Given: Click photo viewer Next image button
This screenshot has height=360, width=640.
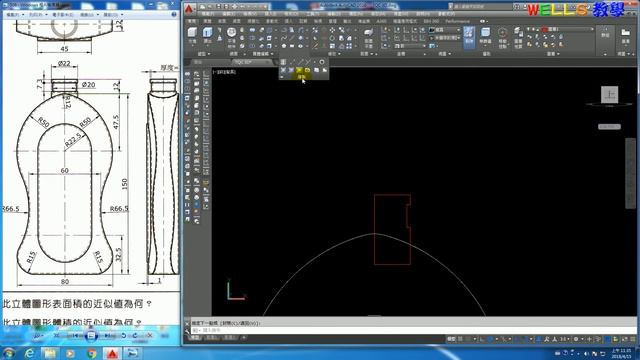Looking at the screenshot, I should (109, 336).
